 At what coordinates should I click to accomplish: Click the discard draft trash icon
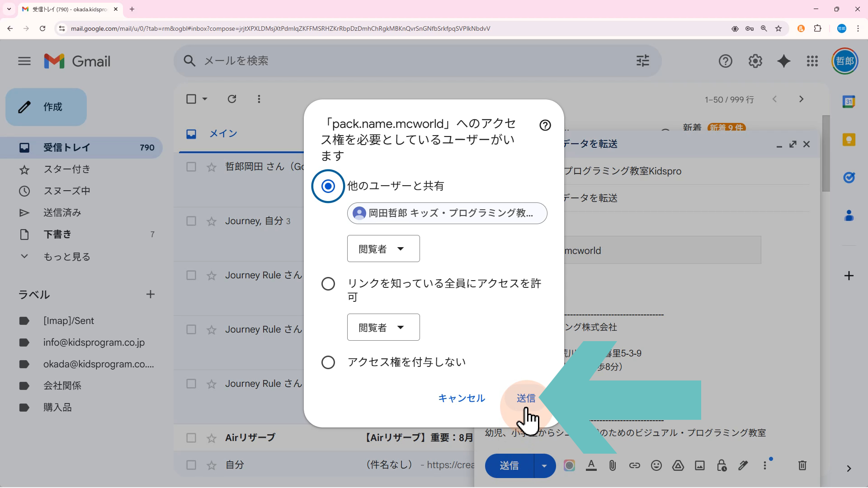(802, 465)
